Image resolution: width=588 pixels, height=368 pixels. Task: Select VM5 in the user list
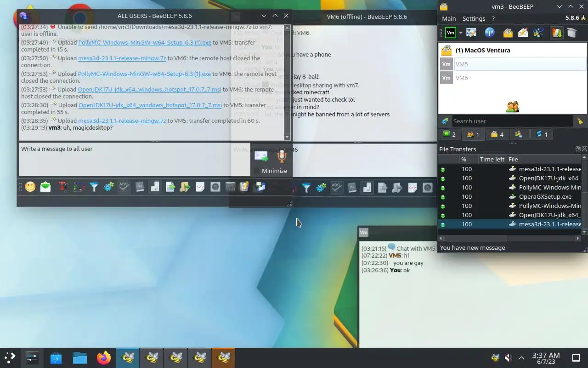tap(513, 64)
